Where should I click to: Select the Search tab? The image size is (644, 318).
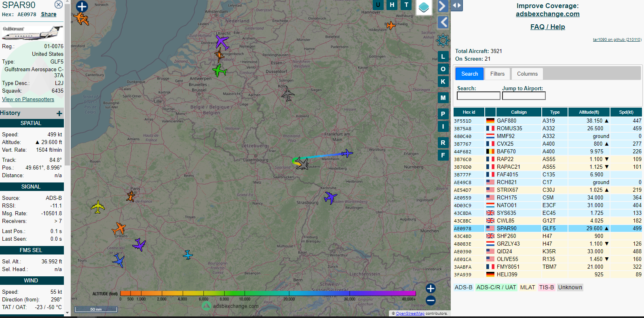click(469, 74)
